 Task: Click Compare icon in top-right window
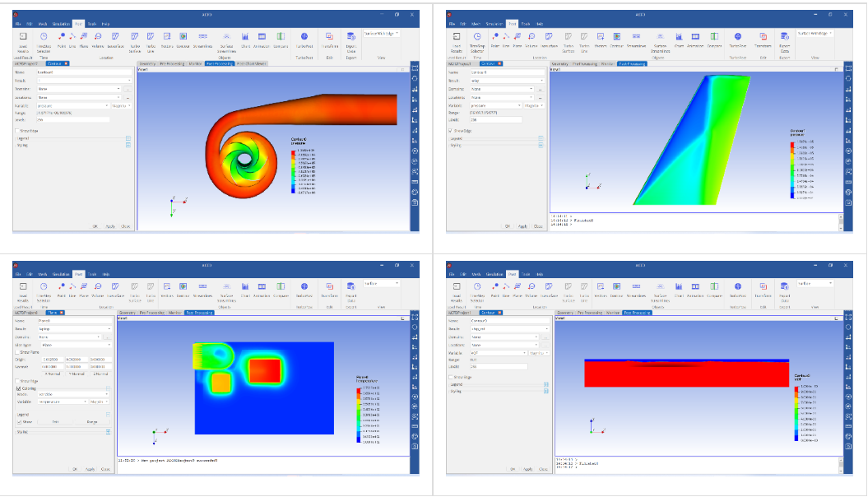[715, 36]
